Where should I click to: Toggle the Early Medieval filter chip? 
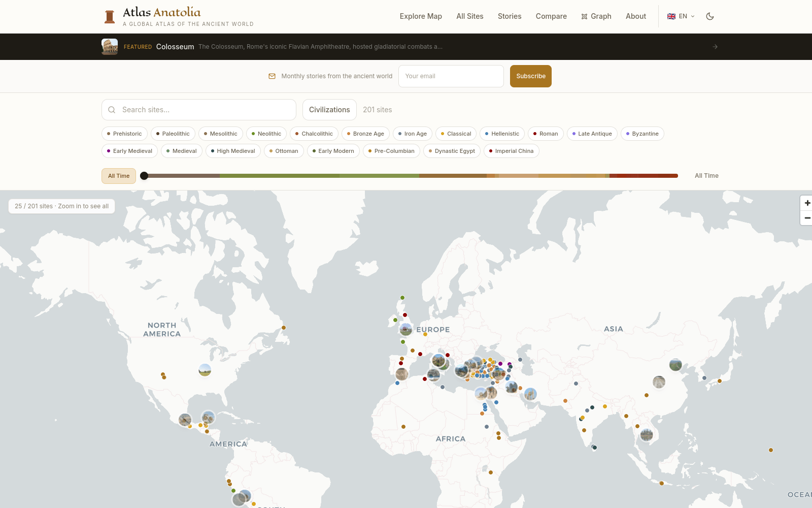(129, 151)
